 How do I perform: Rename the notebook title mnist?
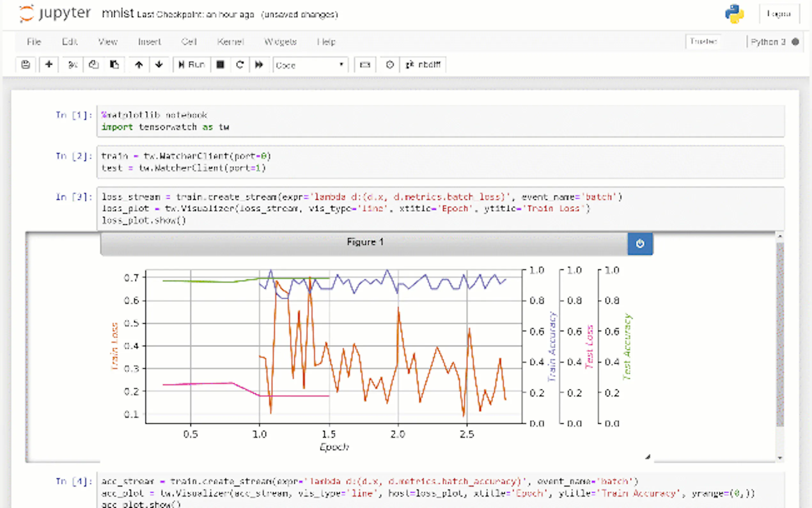pos(118,13)
